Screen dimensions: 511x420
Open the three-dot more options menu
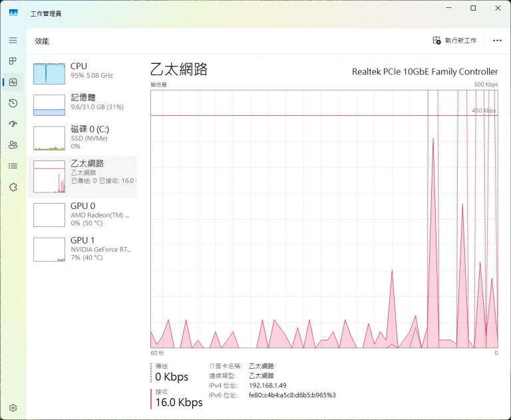click(x=497, y=41)
